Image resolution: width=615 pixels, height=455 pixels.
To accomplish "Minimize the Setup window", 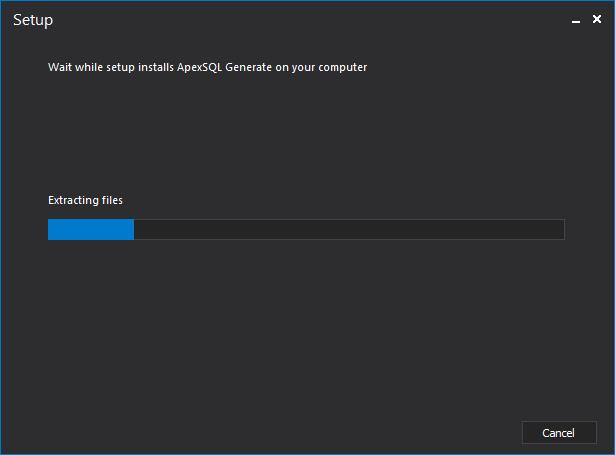I will [x=576, y=20].
